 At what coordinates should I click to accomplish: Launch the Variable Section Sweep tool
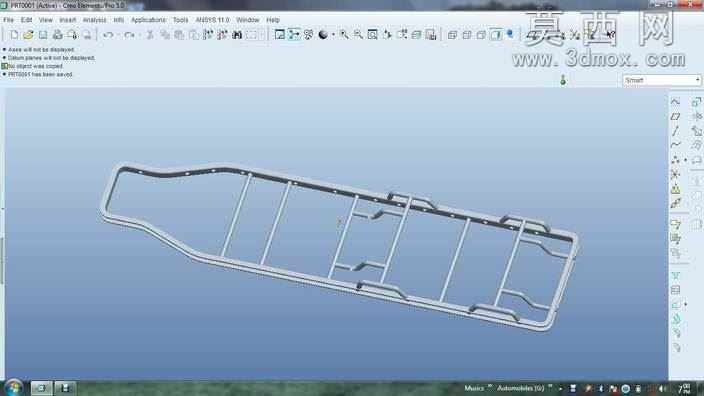pos(696,131)
